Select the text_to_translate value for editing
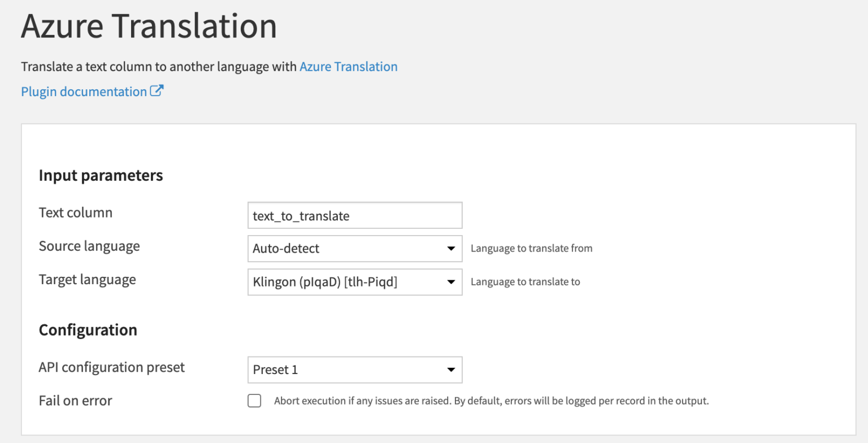This screenshot has height=443, width=868. click(x=301, y=215)
